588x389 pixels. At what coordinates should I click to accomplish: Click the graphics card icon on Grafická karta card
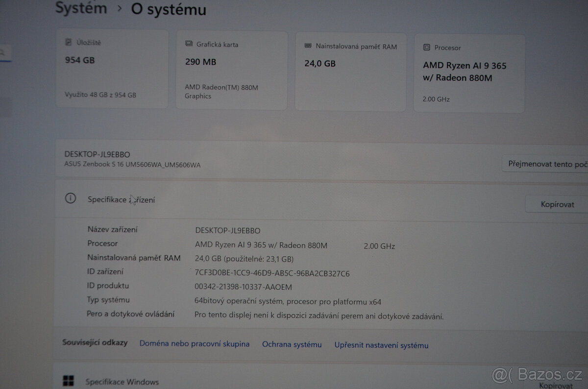click(189, 44)
